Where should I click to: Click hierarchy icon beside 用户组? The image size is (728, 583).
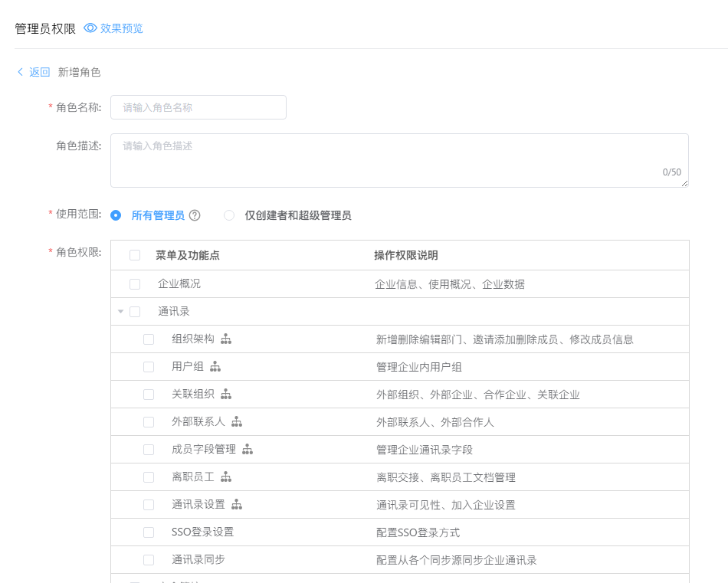click(215, 367)
